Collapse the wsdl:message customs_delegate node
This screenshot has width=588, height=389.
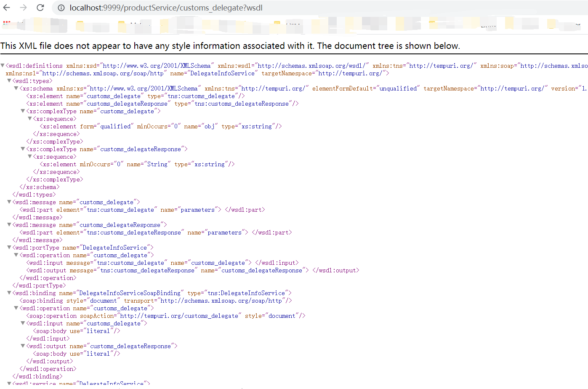coord(9,202)
